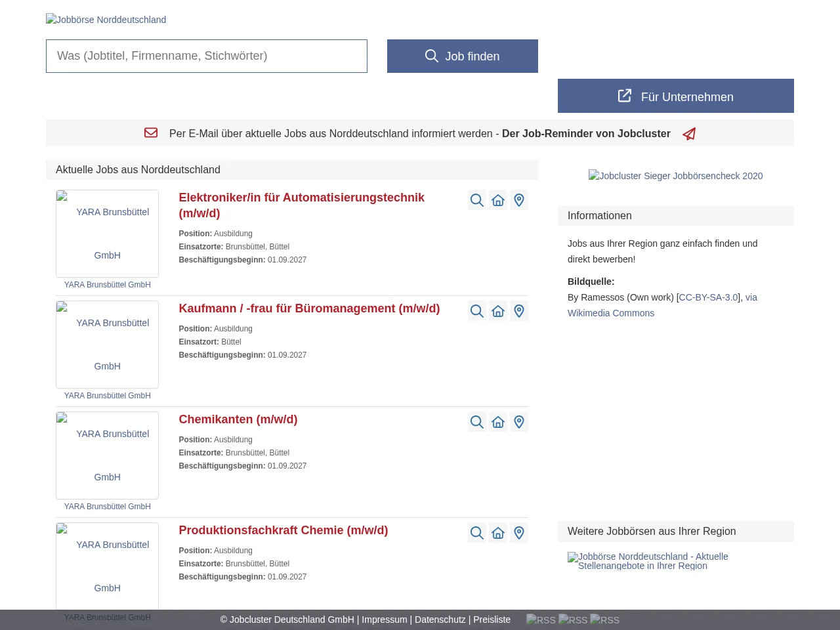Open map pin for Elektroniker/in job
840x630 pixels.
click(519, 200)
